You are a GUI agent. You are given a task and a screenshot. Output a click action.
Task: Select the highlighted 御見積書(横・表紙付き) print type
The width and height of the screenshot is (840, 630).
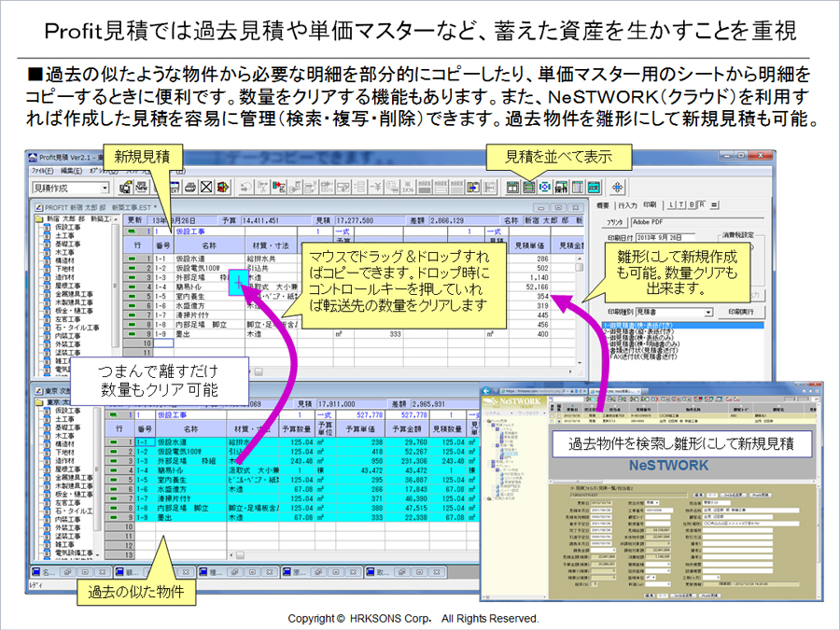[682, 325]
